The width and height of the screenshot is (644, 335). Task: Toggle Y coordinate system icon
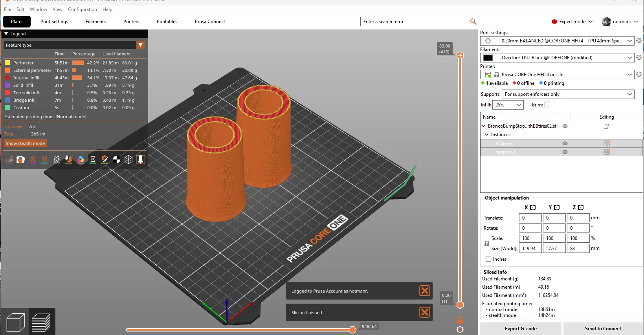coord(557,207)
